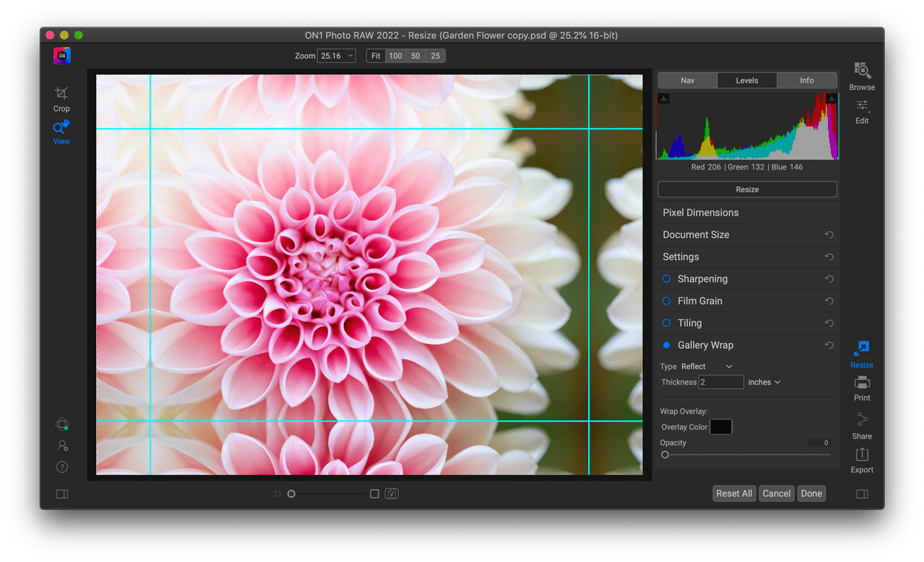Switch to the Levels tab
The width and height of the screenshot is (924, 562).
tap(747, 80)
